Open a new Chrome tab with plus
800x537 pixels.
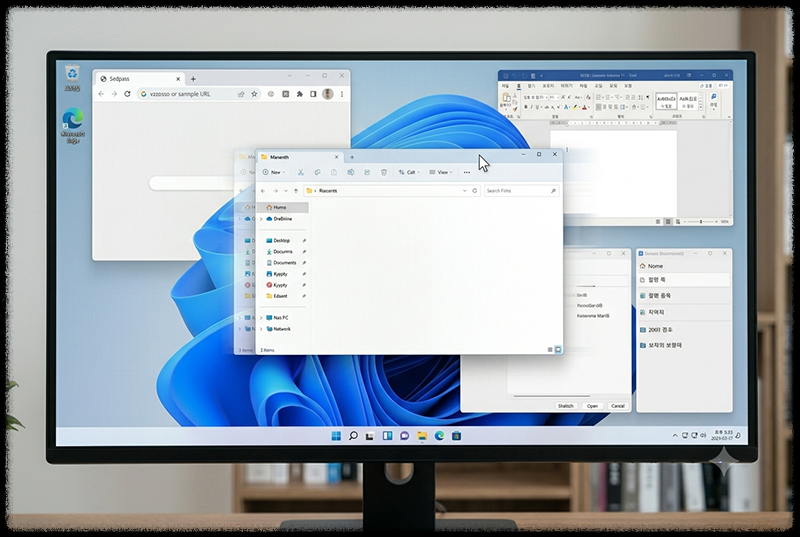coord(193,79)
